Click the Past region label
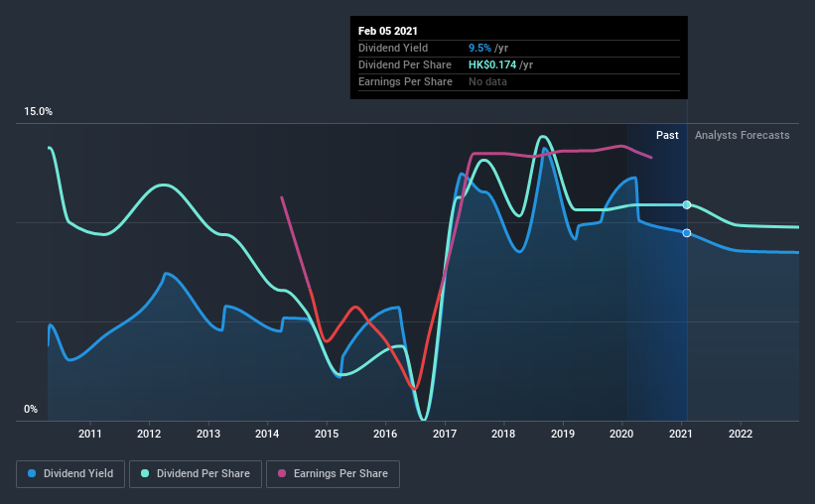The height and width of the screenshot is (504, 815). coord(667,135)
